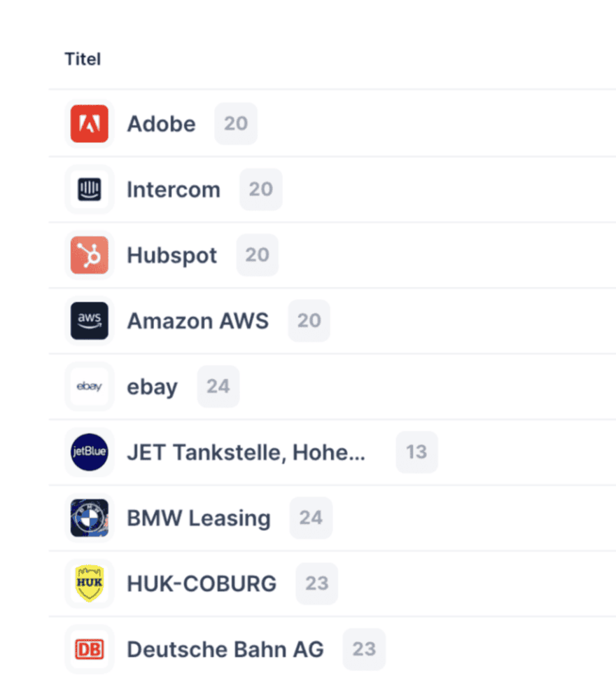
Task: Select the Amazon AWS title text
Action: point(197,321)
